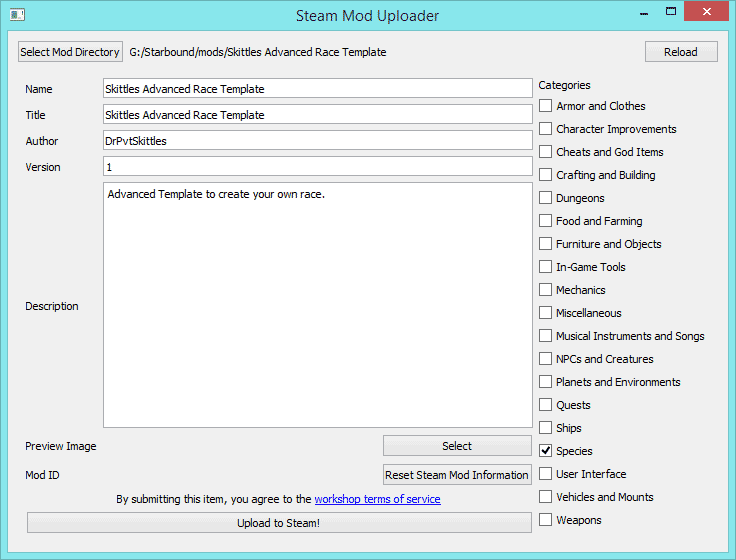Viewport: 736px width, 560px height.
Task: Tick Food and Farming checkbox
Action: tap(545, 221)
